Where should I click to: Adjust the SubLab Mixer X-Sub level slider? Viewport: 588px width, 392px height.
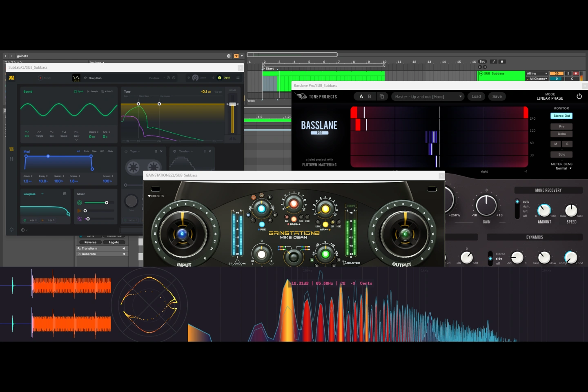pos(99,219)
